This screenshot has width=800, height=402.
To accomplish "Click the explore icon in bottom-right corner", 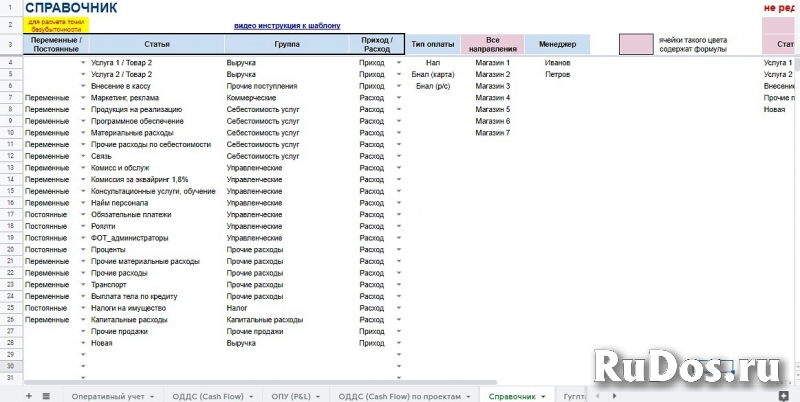I will (x=783, y=395).
